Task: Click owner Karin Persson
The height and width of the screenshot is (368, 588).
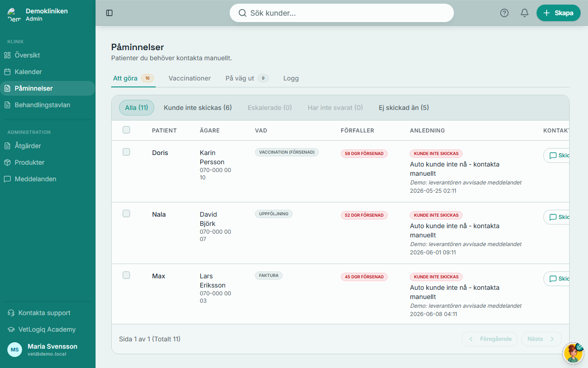Action: tap(212, 157)
